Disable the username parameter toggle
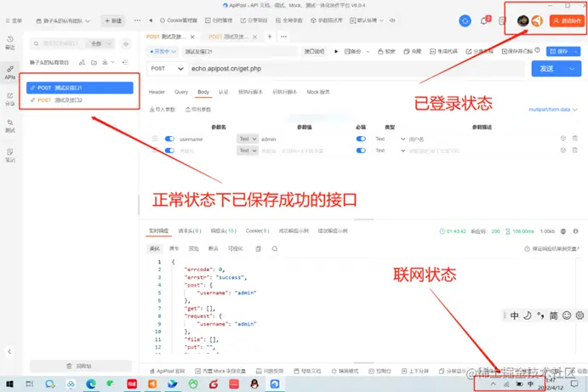 pos(169,139)
